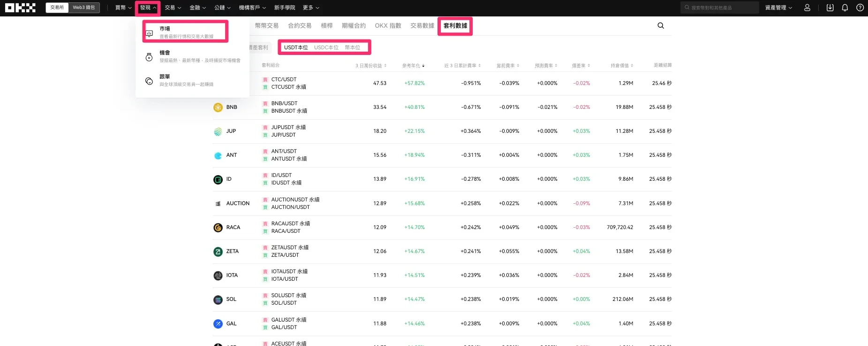
Task: Click the ID coin icon
Action: point(218,179)
